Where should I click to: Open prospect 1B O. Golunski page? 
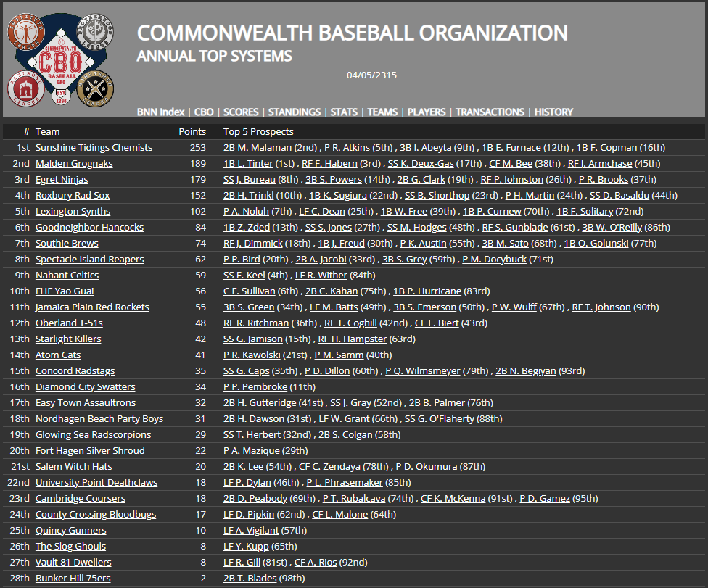[x=596, y=243]
